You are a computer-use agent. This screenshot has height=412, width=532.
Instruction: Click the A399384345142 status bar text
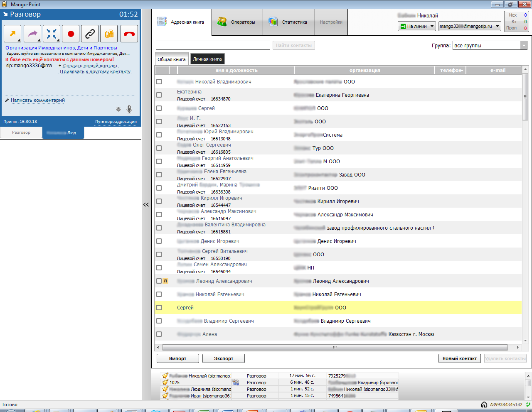[x=506, y=405]
